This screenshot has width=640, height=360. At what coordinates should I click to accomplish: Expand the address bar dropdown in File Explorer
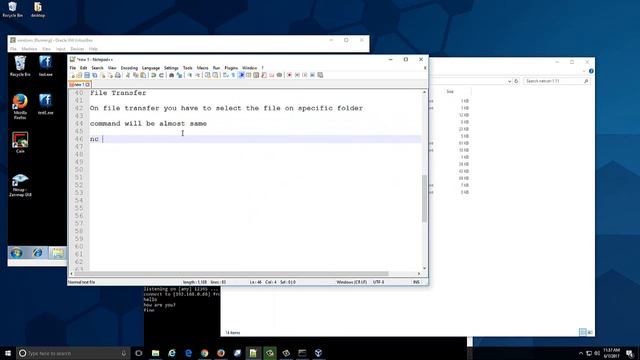[509, 81]
